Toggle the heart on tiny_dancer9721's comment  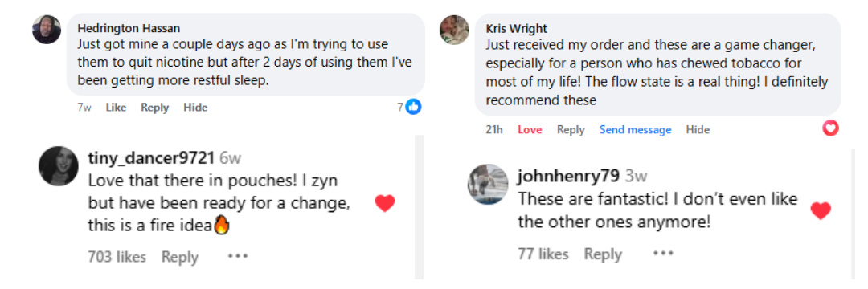click(x=385, y=204)
